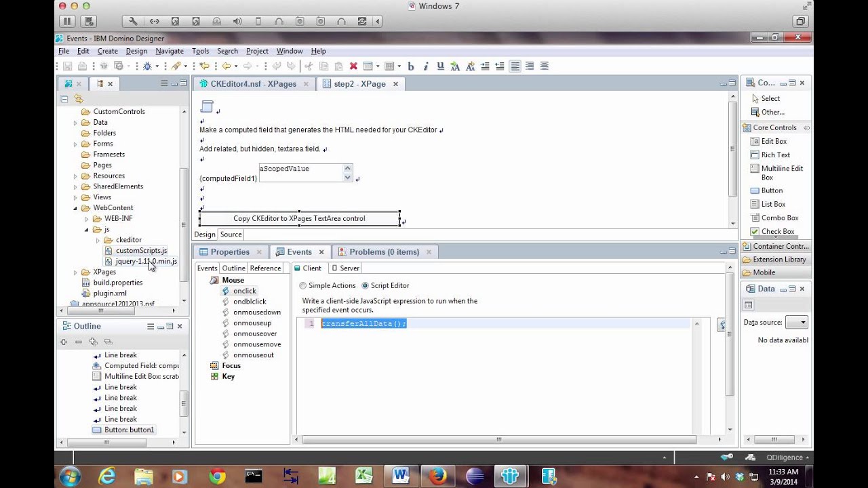Click the Copy CKEditor to XPages TextArea button
This screenshot has height=488, width=868.
click(299, 218)
